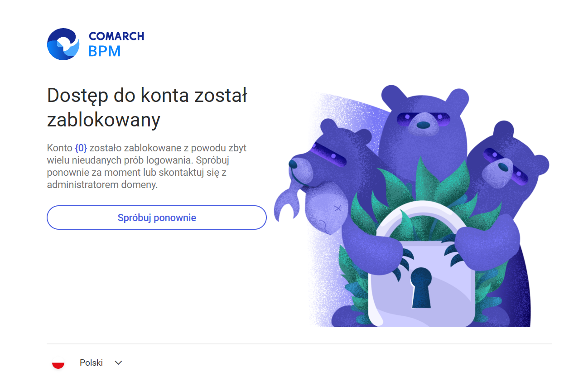Click the heading Dostęp do konta został zablokowany
588x377 pixels.
click(147, 107)
